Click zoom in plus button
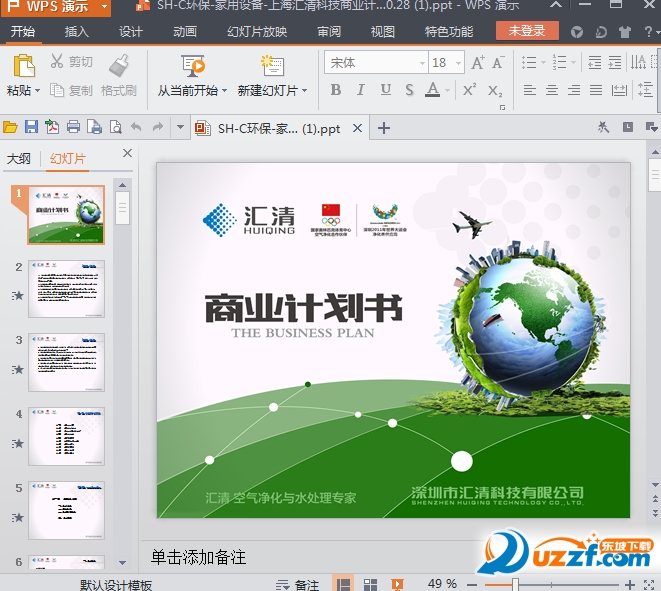Image resolution: width=661 pixels, height=591 pixels. [630, 585]
